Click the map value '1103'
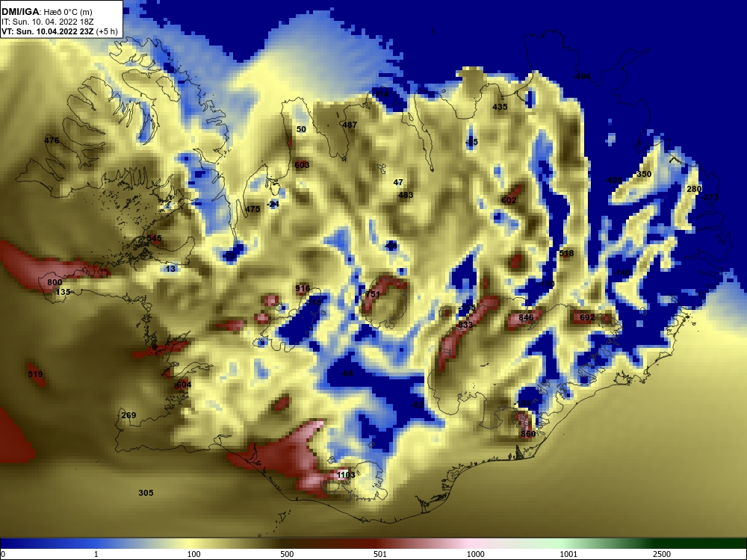The height and width of the screenshot is (560, 747). click(346, 475)
